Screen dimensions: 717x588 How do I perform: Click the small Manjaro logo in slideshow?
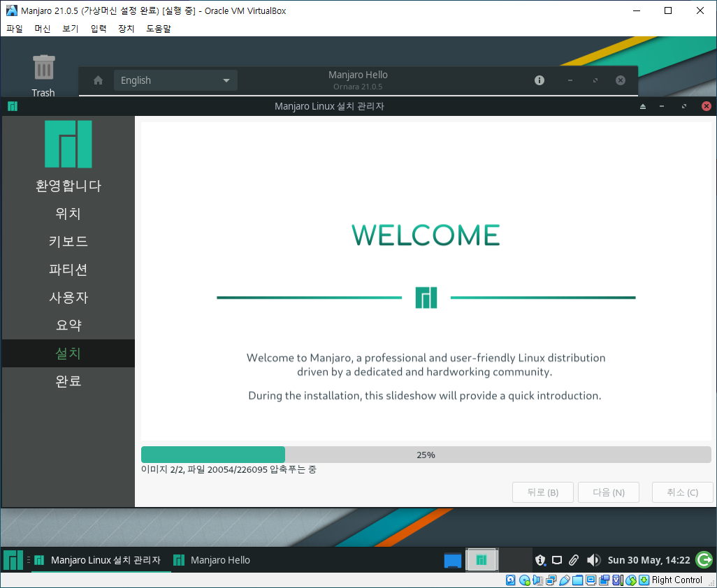pyautogui.click(x=426, y=297)
